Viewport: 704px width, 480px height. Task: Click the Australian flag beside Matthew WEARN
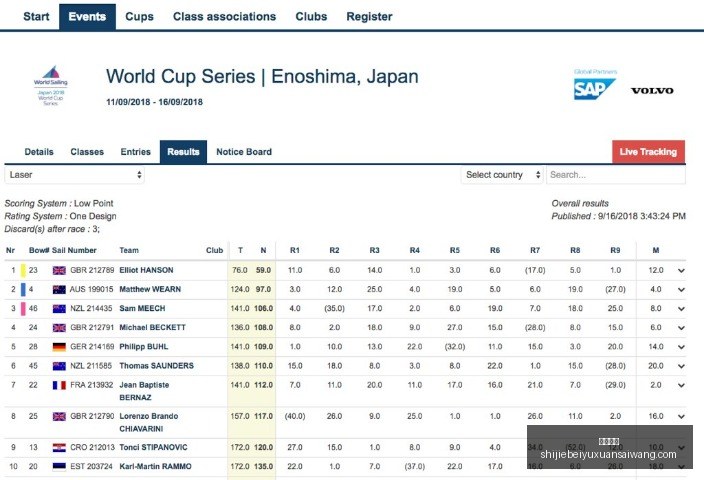point(59,290)
